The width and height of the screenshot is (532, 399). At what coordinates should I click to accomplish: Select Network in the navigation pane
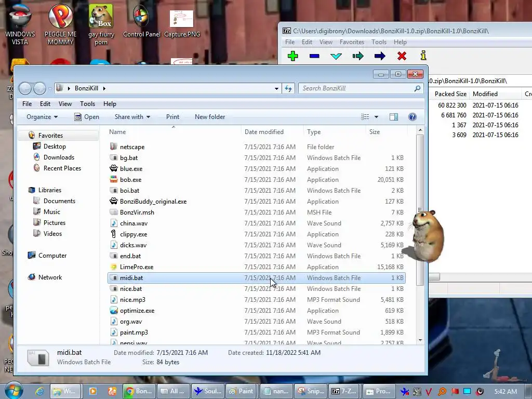coord(50,277)
